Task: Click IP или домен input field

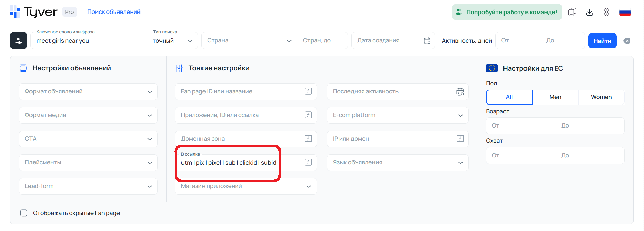Action: [x=398, y=139]
